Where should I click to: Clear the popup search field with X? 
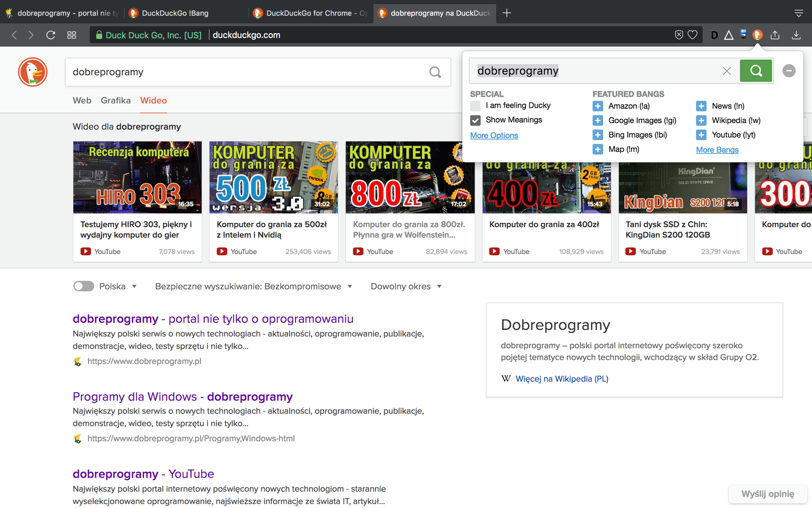click(x=727, y=71)
